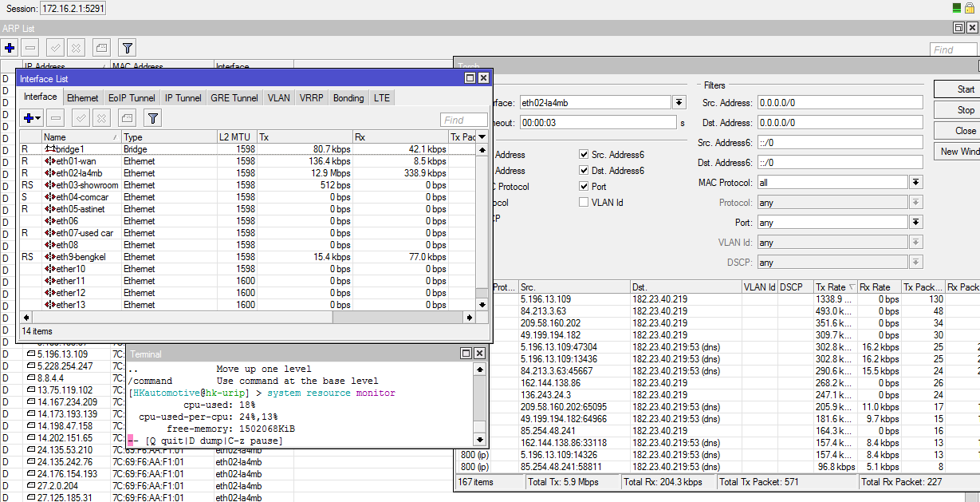Open the Interface List filter funnel icon
This screenshot has width=980, height=502.
coord(152,119)
